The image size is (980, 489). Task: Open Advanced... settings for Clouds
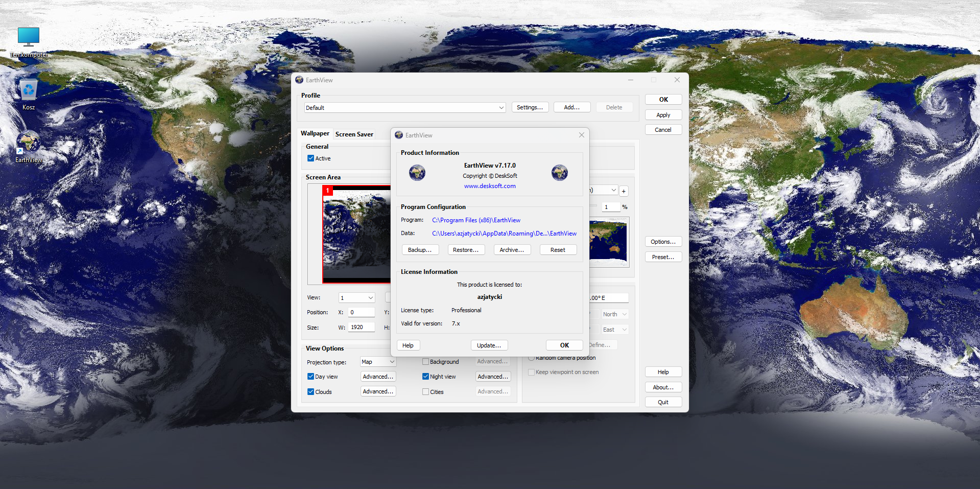click(378, 391)
